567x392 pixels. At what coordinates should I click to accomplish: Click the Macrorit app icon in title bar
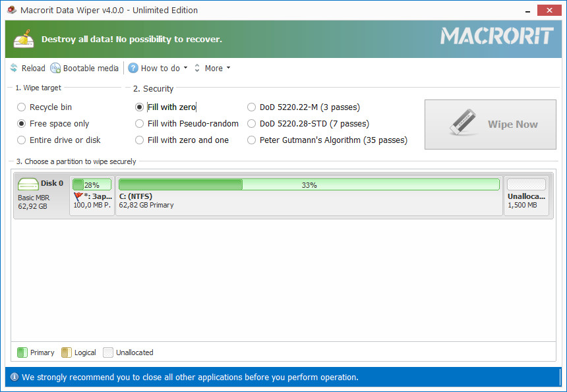12,10
